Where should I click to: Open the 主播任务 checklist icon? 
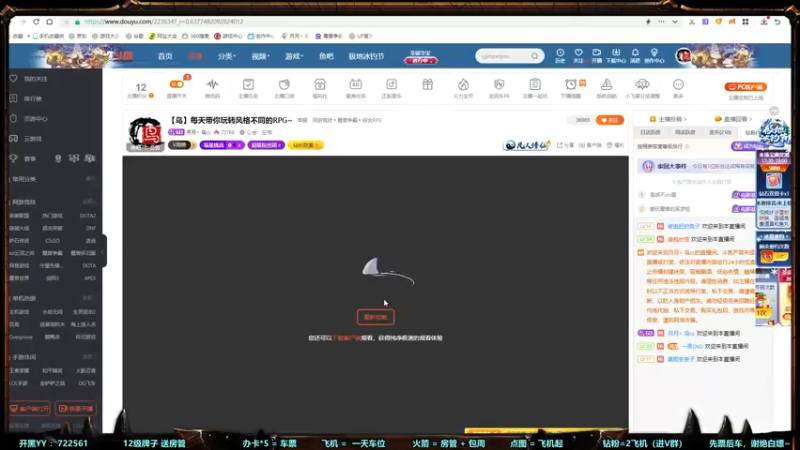click(x=248, y=88)
